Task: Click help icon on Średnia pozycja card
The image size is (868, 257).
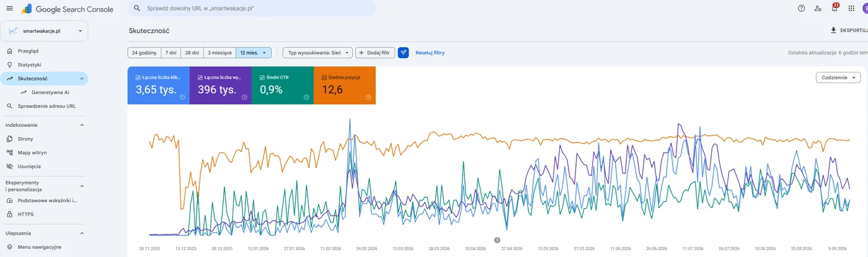Action: click(x=368, y=97)
